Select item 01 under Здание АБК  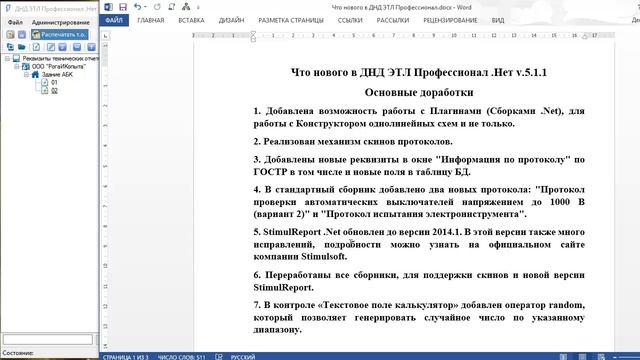pyautogui.click(x=54, y=82)
